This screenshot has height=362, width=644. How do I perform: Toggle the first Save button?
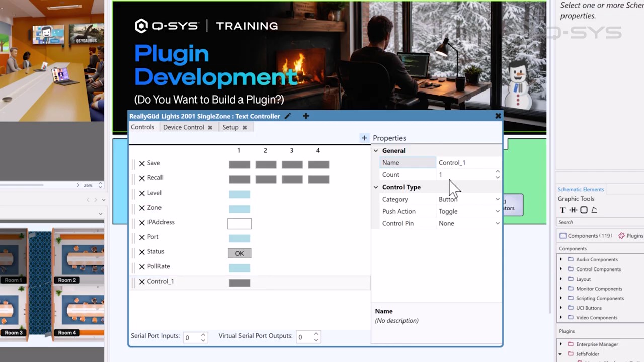[239, 164]
